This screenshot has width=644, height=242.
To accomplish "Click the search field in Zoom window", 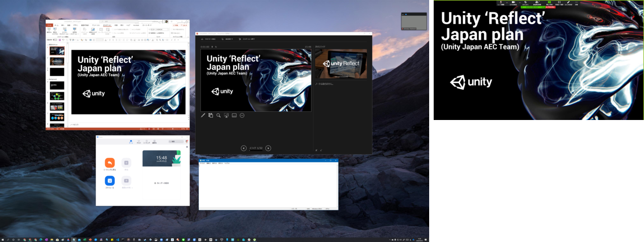I will 176,142.
